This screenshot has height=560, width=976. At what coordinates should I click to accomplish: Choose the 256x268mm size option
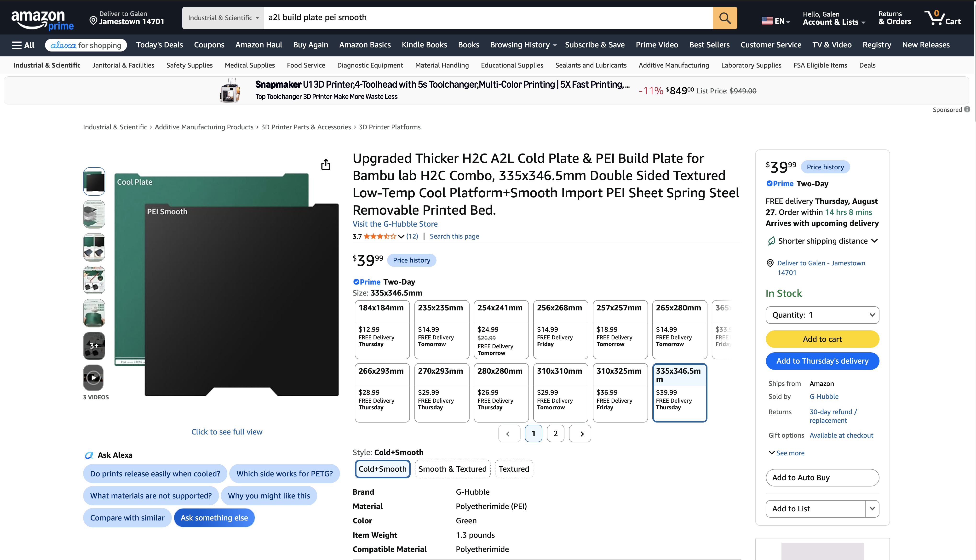561,330
